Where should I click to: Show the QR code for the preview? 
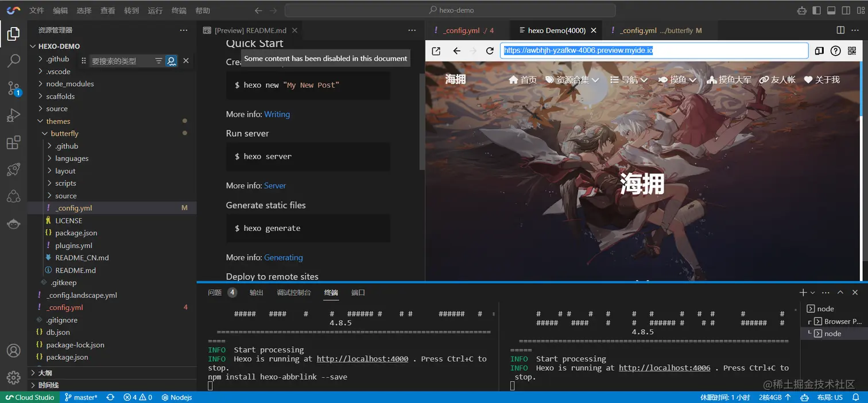point(852,51)
